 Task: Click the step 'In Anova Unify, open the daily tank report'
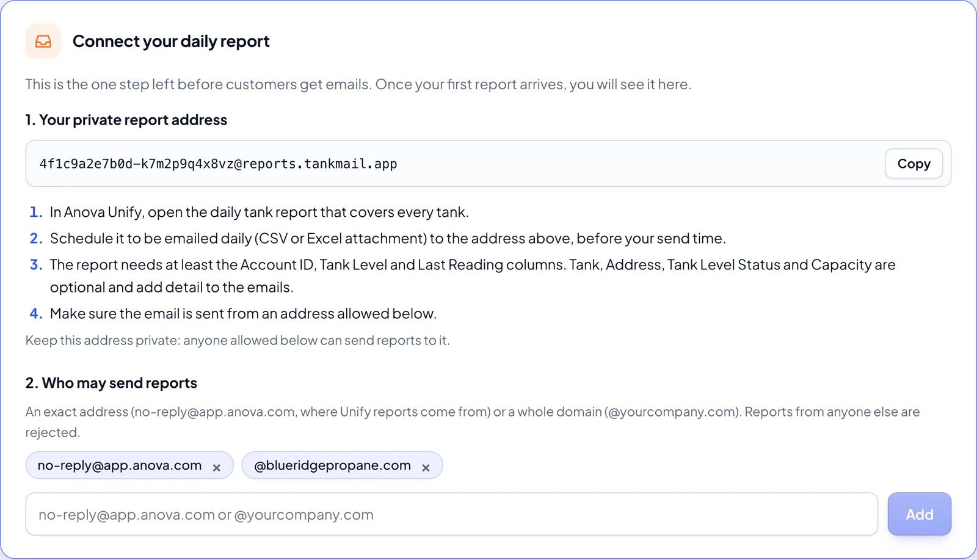coord(259,212)
